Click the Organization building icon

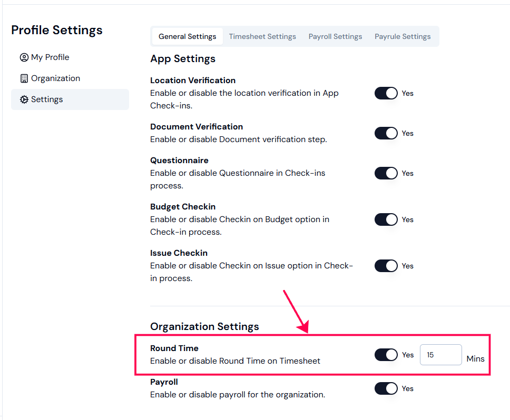pos(24,78)
